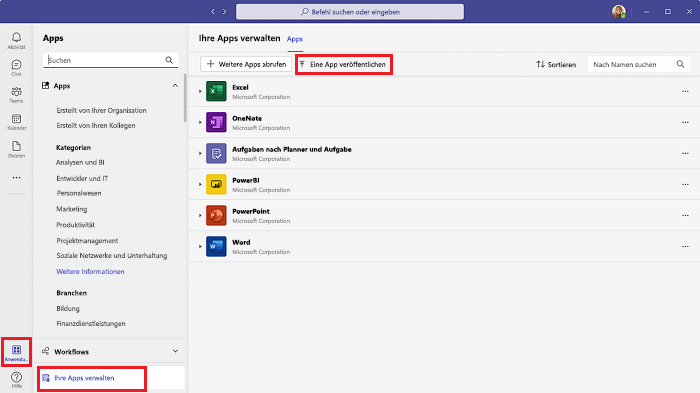Select Bildung under Branchen
Viewport: 700px width, 393px height.
68,309
